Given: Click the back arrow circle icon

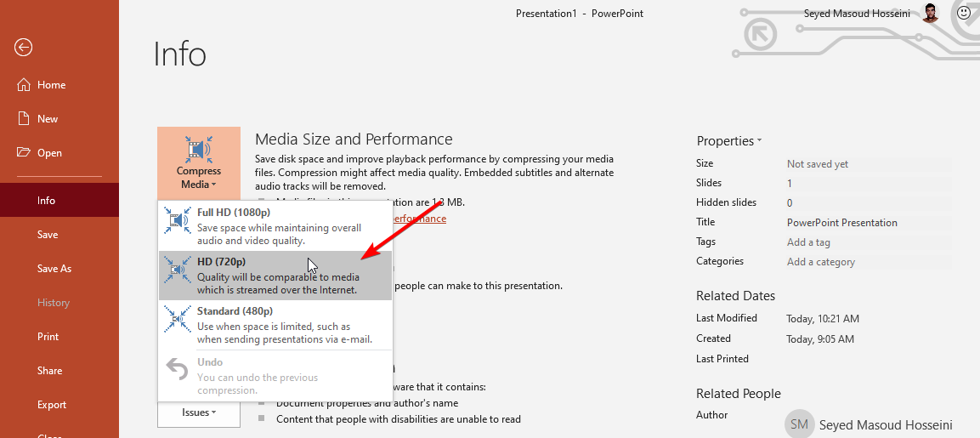Looking at the screenshot, I should tap(24, 48).
